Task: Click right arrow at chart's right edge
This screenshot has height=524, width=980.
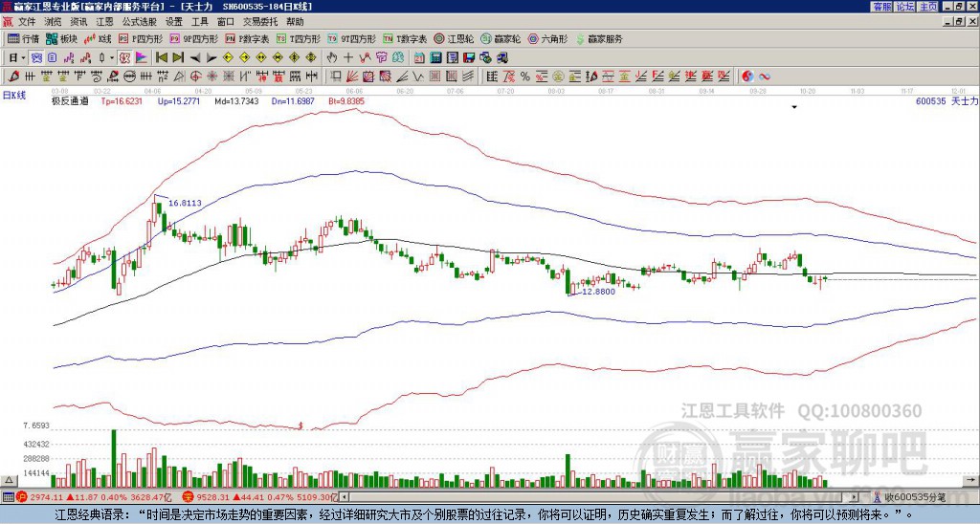Action: click(970, 480)
